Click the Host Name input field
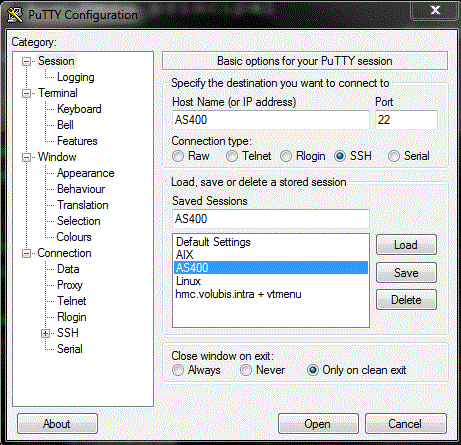Image resolution: width=461 pixels, height=445 pixels. (x=271, y=120)
